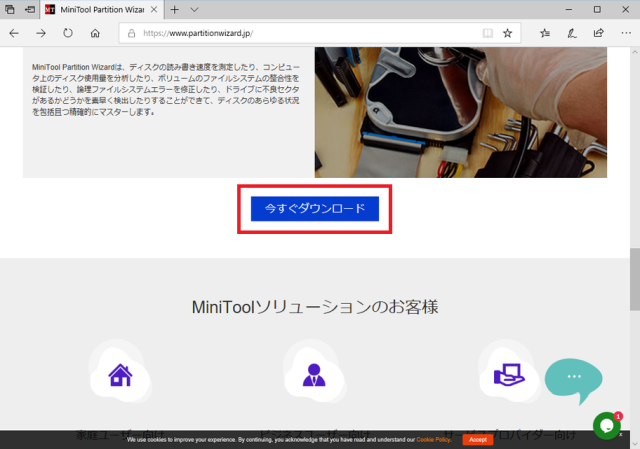Viewport: 640px width, 449px height.
Task: Open the teal chat bubble popup
Action: (x=574, y=380)
